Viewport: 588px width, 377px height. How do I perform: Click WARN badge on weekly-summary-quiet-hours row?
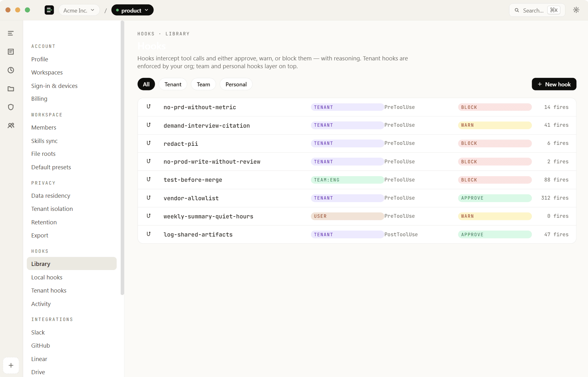(495, 216)
